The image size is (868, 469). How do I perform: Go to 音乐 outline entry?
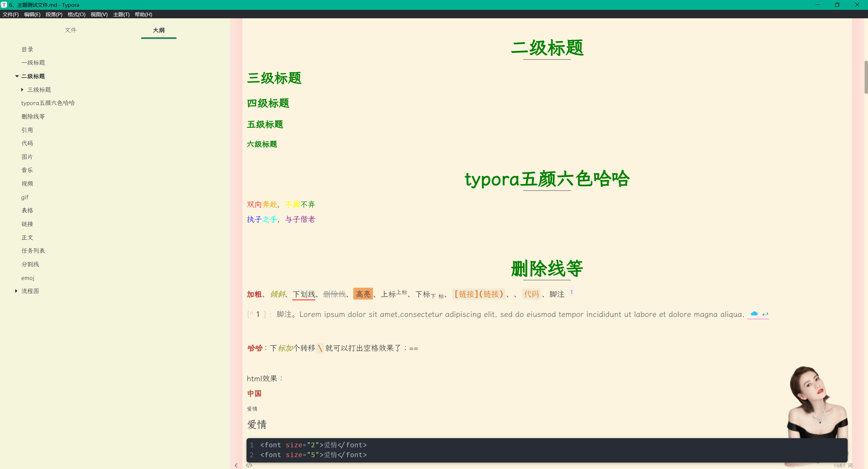(27, 170)
